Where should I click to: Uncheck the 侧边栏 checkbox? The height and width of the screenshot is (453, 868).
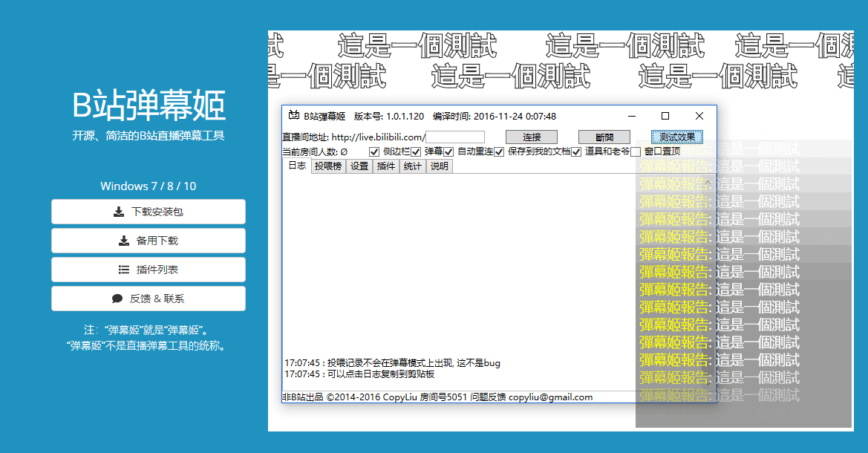[x=374, y=151]
